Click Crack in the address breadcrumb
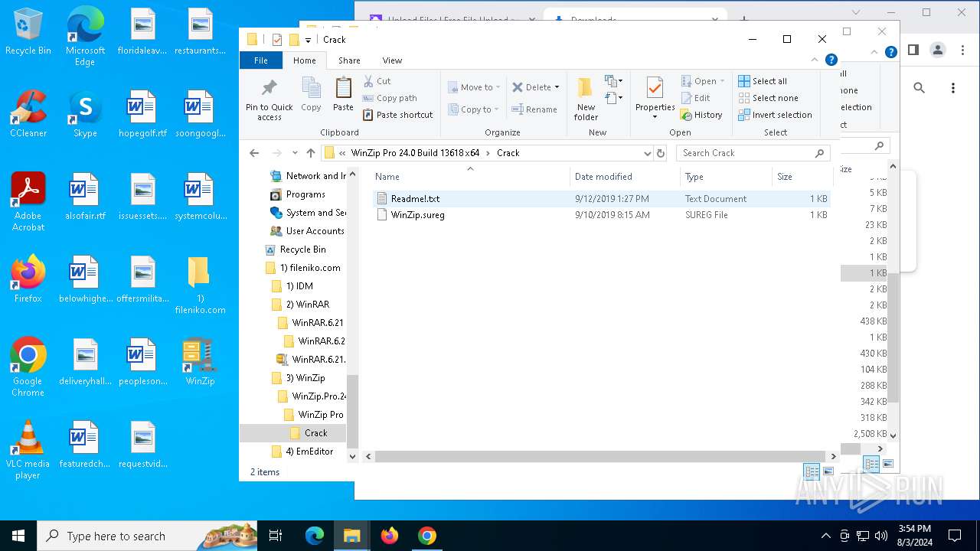Image resolution: width=980 pixels, height=551 pixels. (508, 153)
